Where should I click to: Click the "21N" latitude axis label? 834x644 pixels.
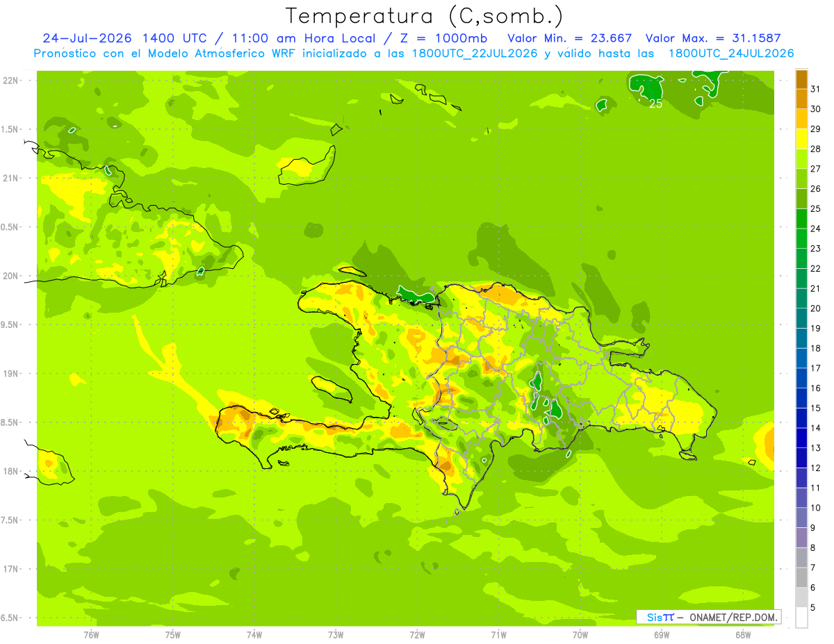pyautogui.click(x=10, y=179)
